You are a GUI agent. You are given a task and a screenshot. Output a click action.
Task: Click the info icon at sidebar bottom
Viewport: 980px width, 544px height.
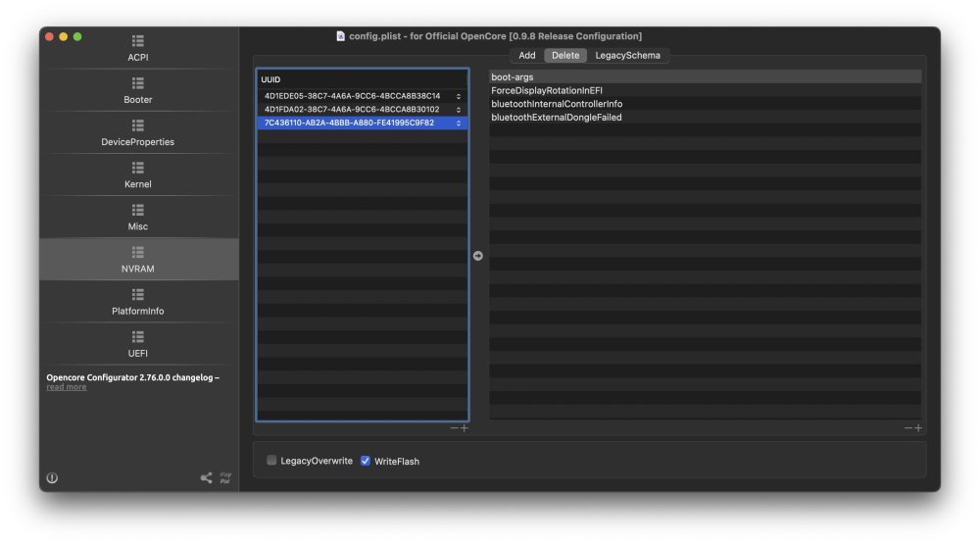[52, 477]
